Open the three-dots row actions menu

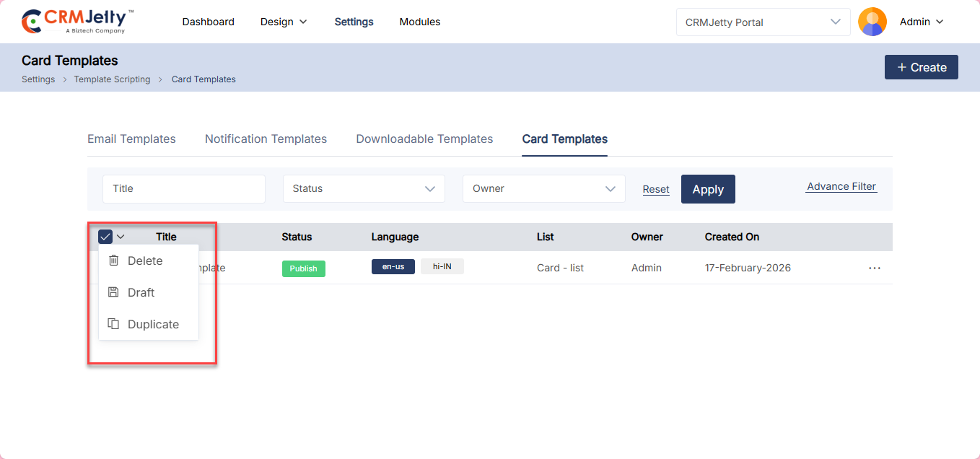(875, 268)
